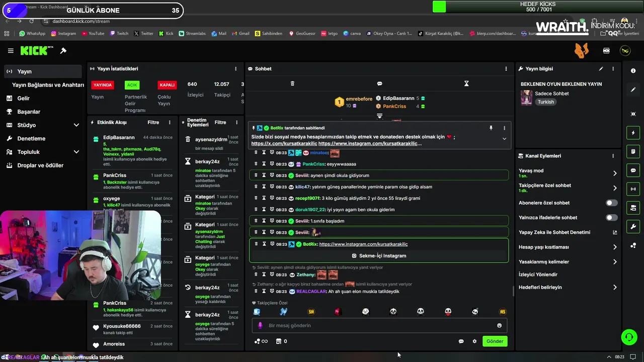Open the Streamlabs bookmark
Viewport: 644px width, 362px height.
coord(192,34)
